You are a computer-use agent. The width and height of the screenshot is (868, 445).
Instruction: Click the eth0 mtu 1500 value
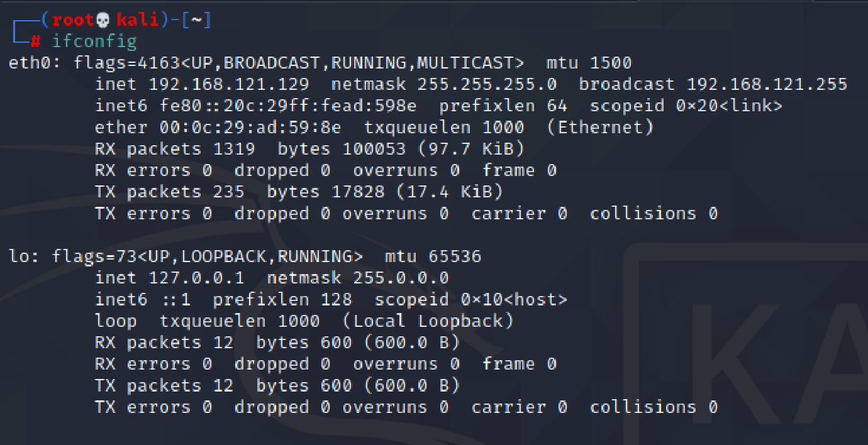[x=611, y=63]
